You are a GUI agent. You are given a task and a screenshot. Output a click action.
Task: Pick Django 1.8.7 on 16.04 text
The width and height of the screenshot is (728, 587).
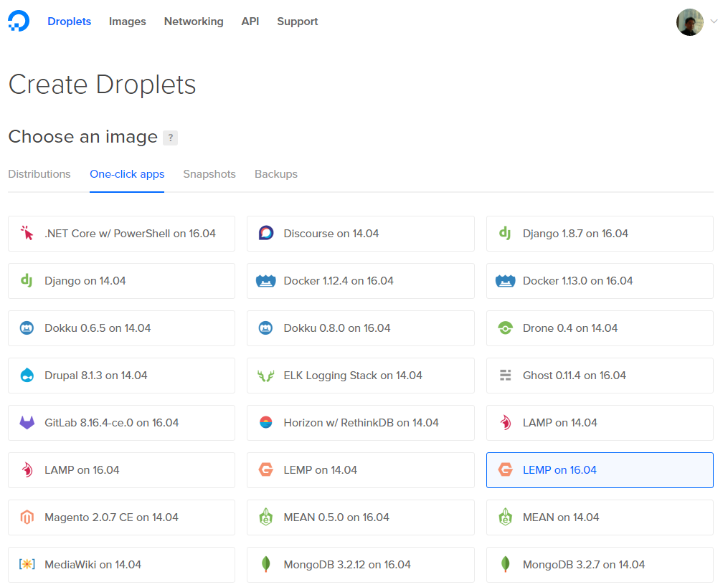[575, 234]
